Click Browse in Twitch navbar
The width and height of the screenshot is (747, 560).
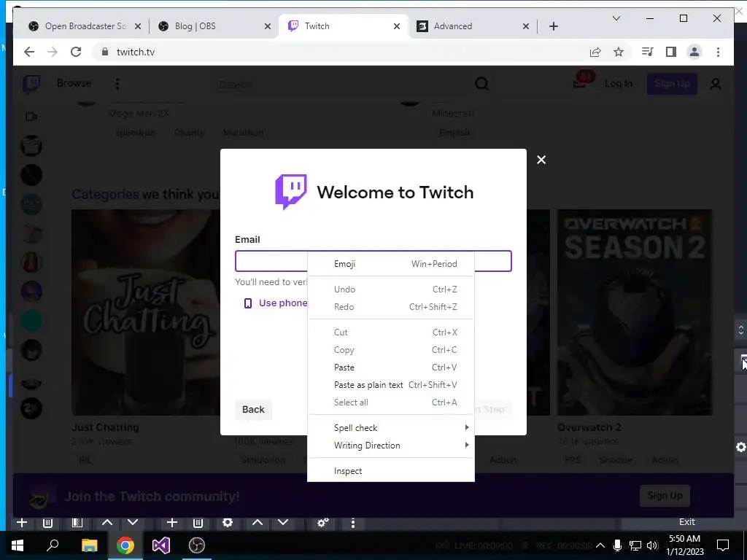click(x=74, y=83)
